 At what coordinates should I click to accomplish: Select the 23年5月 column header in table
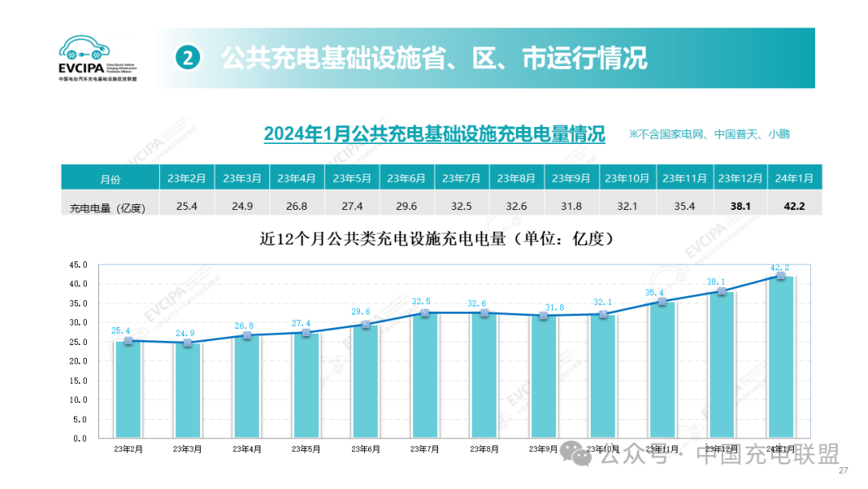(x=351, y=178)
